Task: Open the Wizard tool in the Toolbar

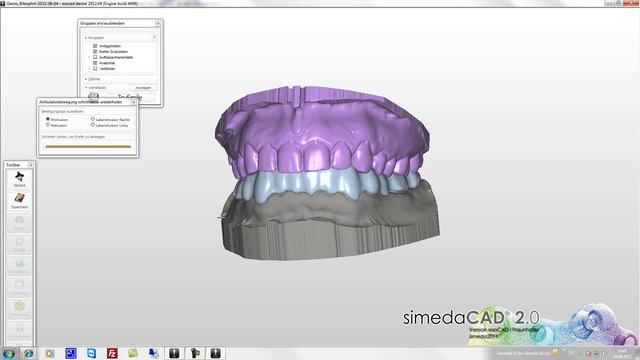Action: pyautogui.click(x=19, y=179)
